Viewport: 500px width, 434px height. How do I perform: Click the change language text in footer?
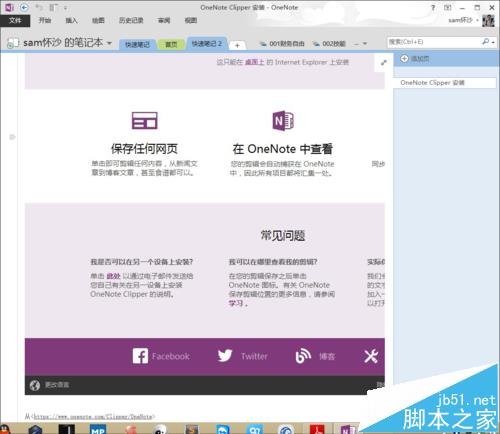click(x=57, y=385)
